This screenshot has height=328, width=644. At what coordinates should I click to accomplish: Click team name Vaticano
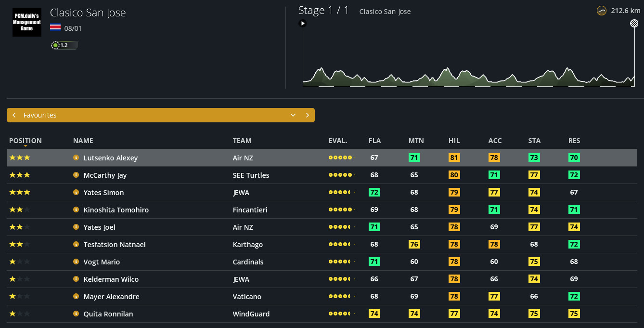247,297
